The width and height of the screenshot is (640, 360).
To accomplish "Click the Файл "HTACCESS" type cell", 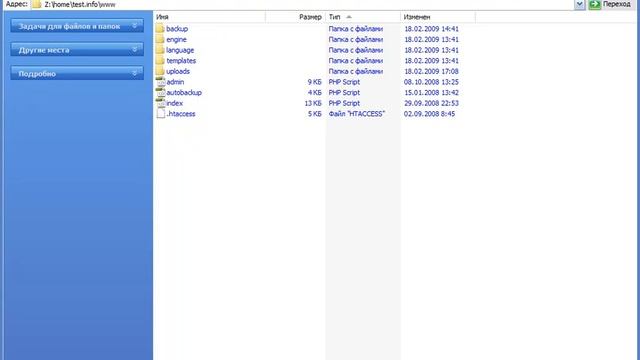I will [357, 113].
